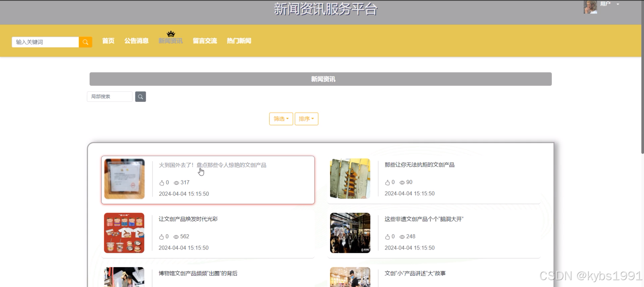The width and height of the screenshot is (644, 287).
Task: Click the eye views icon showing 562
Action: coord(176,237)
